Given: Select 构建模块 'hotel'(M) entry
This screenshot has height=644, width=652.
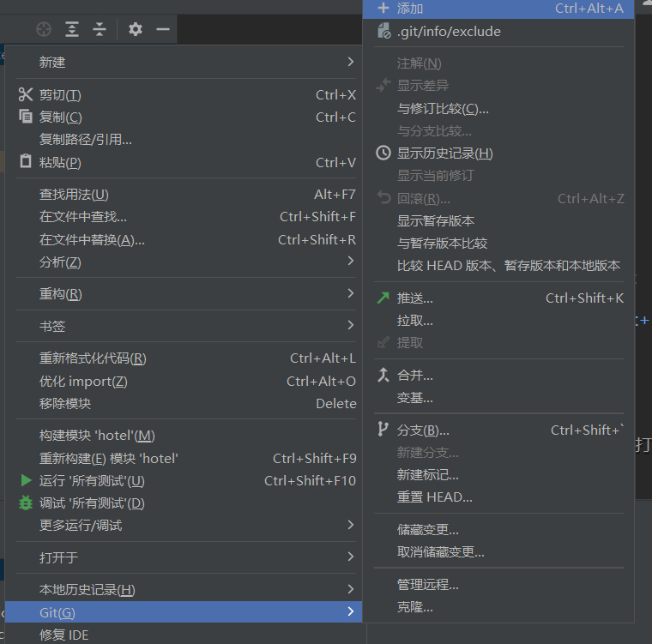Looking at the screenshot, I should pyautogui.click(x=184, y=436).
